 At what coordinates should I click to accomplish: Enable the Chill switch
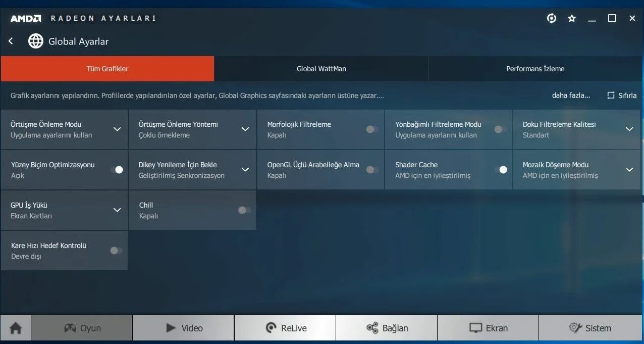244,210
